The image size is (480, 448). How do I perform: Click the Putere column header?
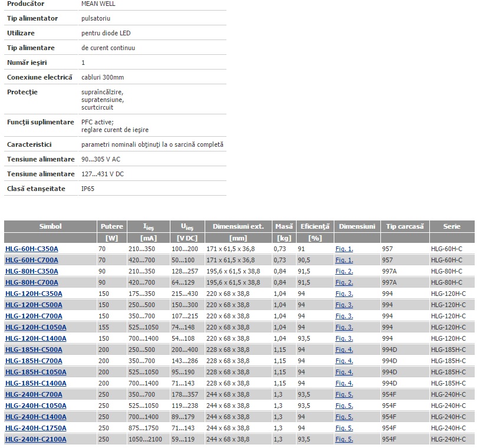[111, 226]
